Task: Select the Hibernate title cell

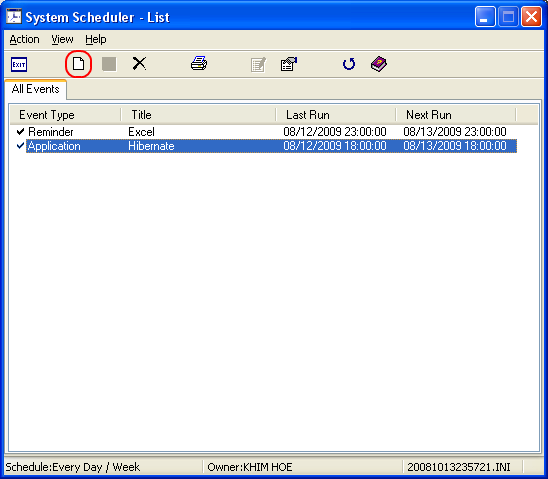Action: [151, 146]
